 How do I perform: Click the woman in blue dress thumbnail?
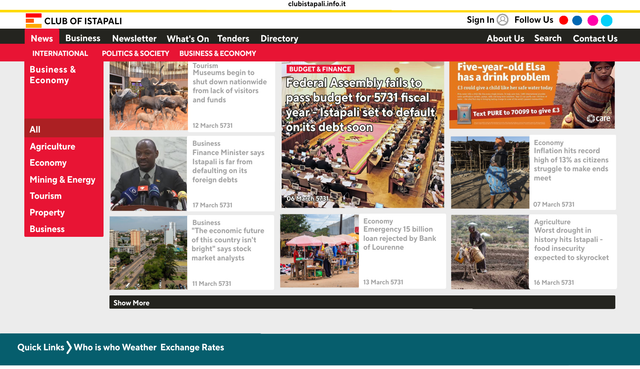(x=490, y=173)
